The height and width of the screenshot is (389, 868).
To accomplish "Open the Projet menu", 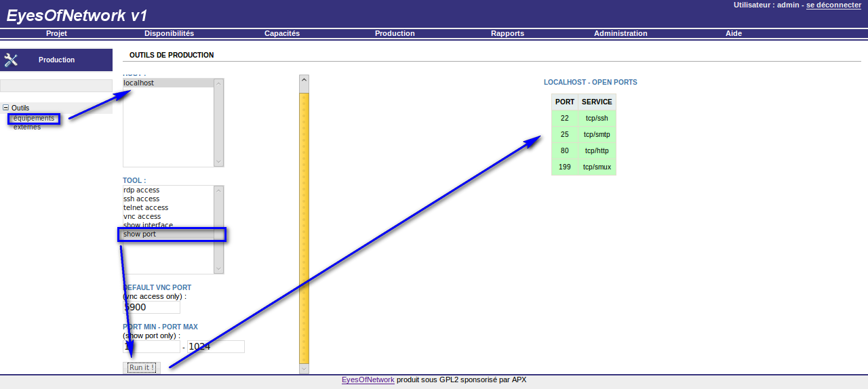I will [x=56, y=33].
